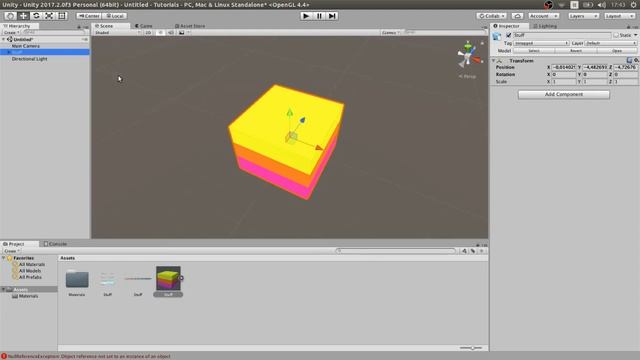Click the Hierarchy search field
The height and width of the screenshot is (360, 640).
click(x=54, y=32)
